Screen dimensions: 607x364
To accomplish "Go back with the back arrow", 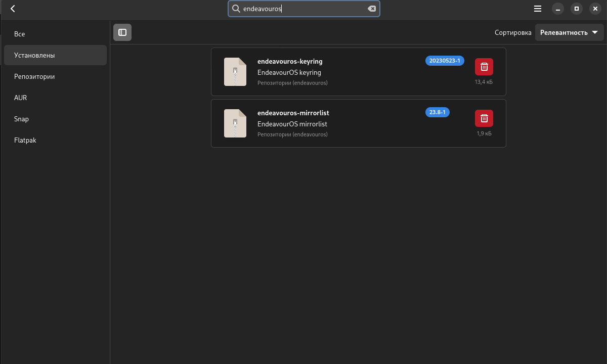I will 13,9.
